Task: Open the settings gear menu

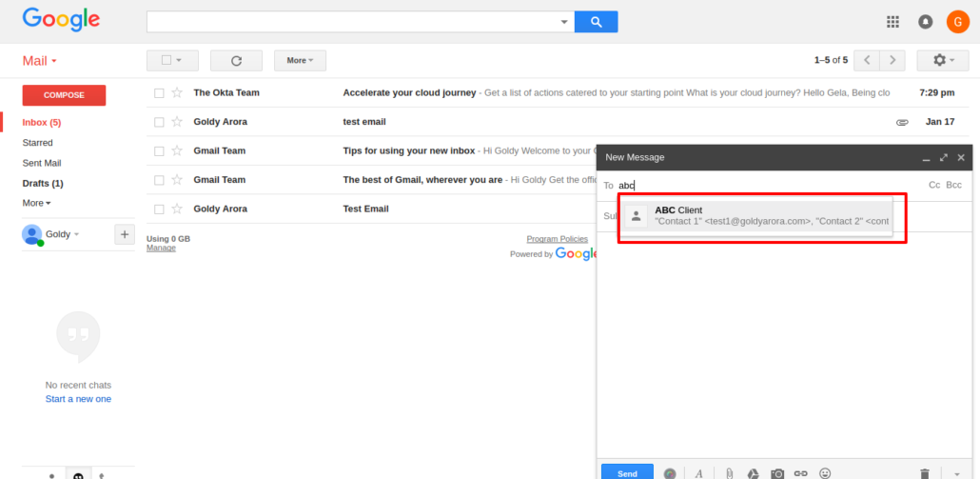Action: [943, 60]
